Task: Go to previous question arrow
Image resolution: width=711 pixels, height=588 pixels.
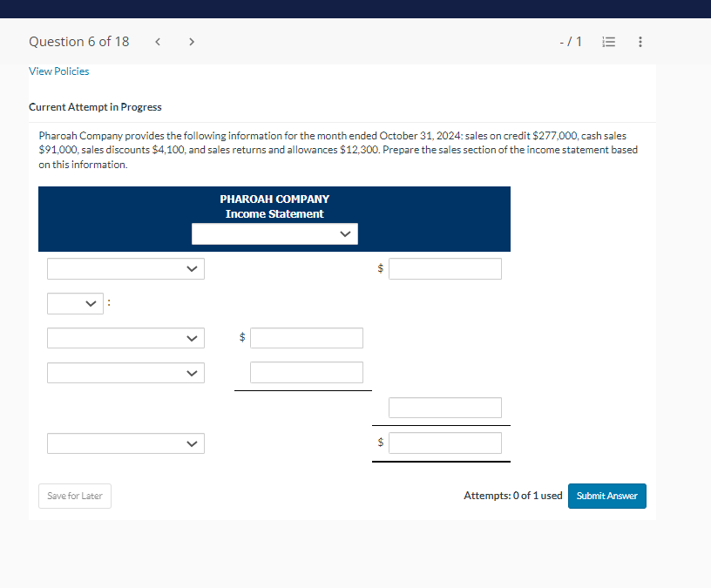Action: point(158,42)
